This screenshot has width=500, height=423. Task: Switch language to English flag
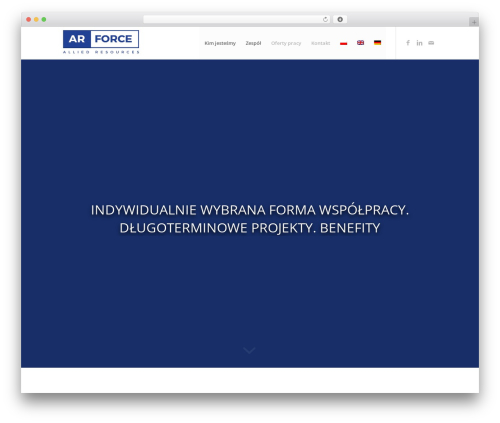tap(360, 43)
